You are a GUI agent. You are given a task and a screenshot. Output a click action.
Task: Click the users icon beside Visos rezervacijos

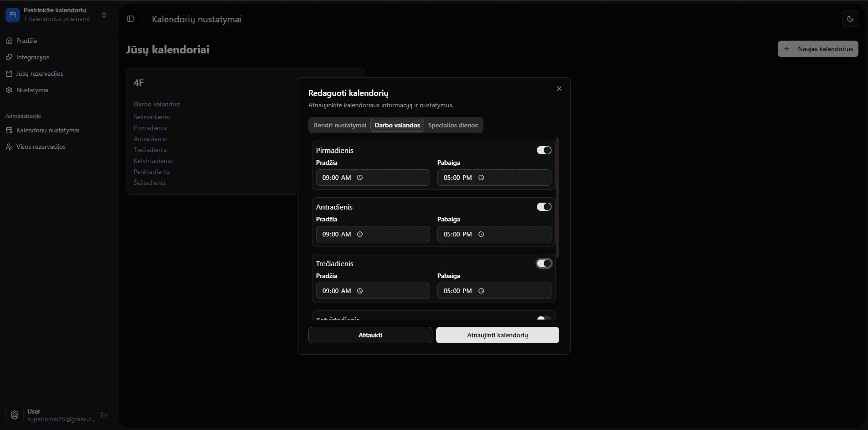tap(9, 147)
